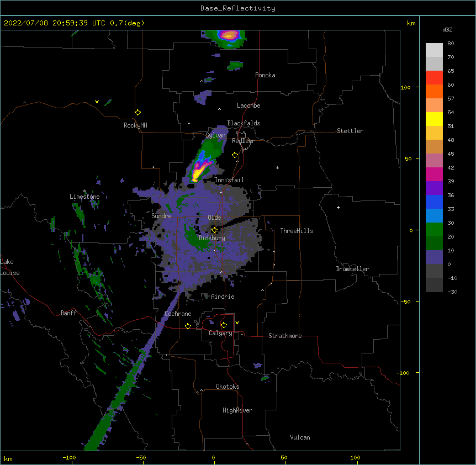
Task: Select the light gray swatch between 80 and 70
Action: 434,50
